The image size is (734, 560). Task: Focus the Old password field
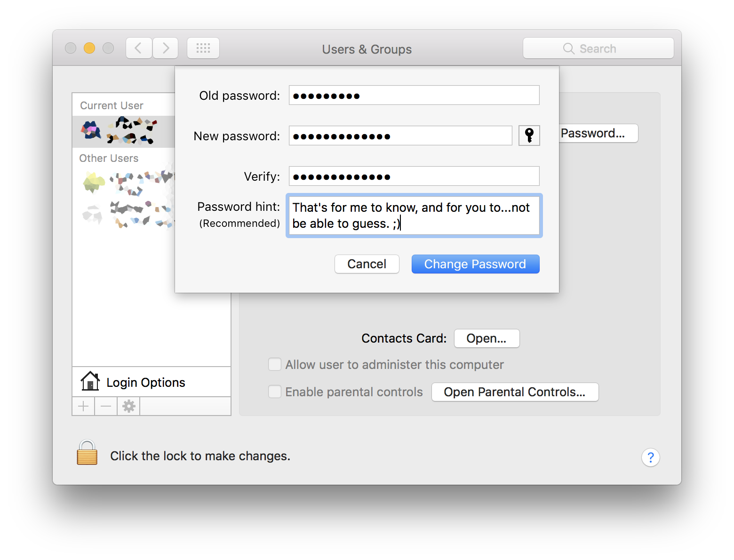coord(414,95)
